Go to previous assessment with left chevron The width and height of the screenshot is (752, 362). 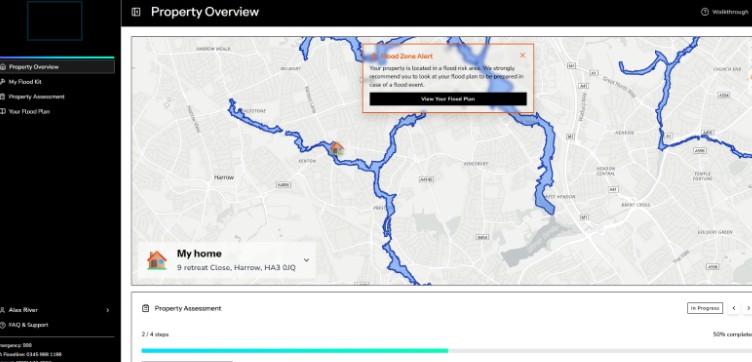734,308
